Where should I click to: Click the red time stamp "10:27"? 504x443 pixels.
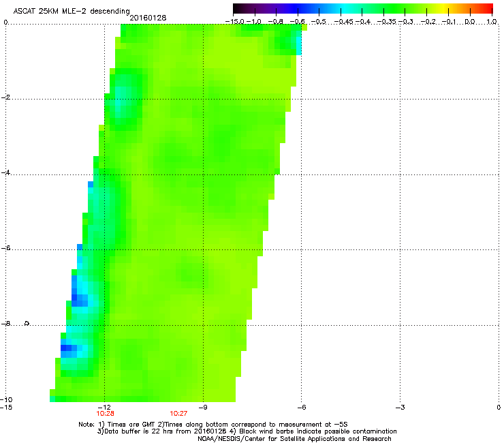178,414
